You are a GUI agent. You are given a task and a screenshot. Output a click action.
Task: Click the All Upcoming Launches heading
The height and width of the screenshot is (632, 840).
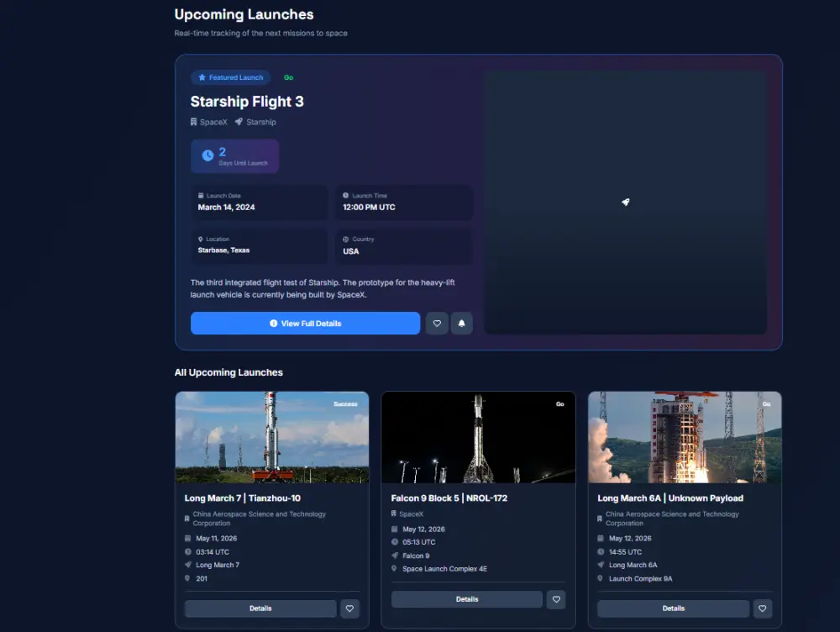[x=228, y=372]
